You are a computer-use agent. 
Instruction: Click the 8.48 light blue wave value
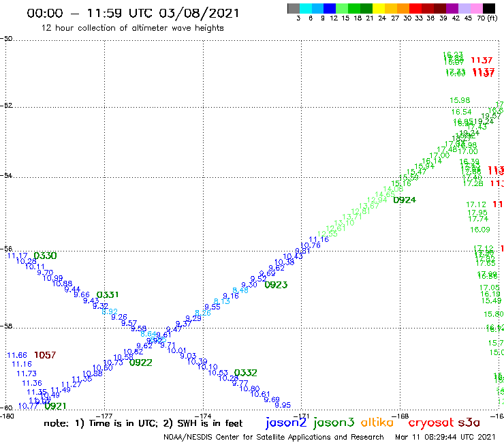point(240,290)
